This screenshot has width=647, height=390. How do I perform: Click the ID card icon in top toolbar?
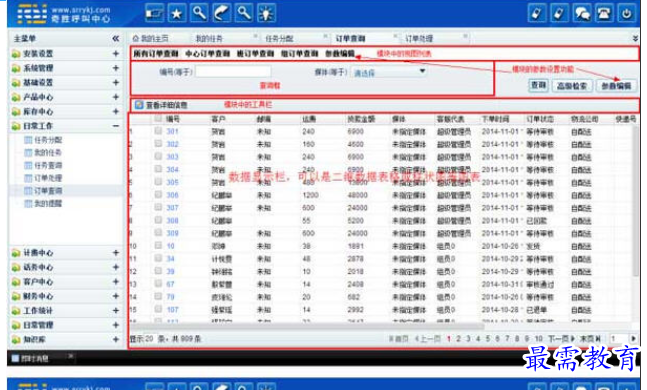(154, 14)
